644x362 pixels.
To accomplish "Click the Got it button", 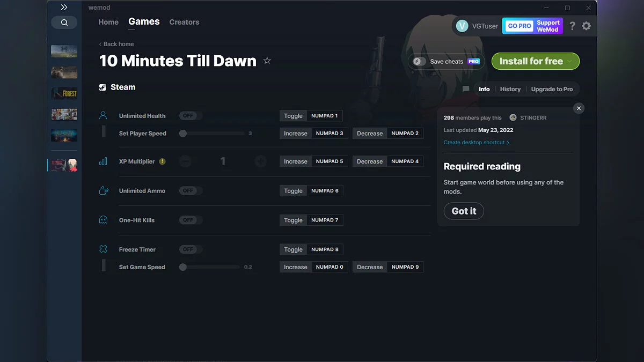I will pos(464,211).
